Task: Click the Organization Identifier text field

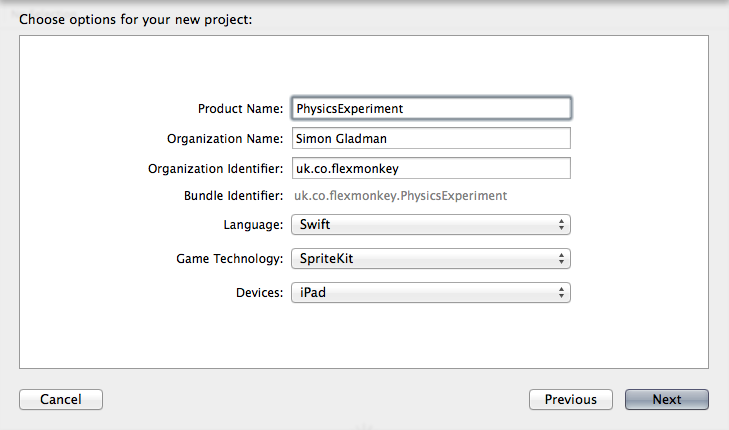Action: coord(430,169)
